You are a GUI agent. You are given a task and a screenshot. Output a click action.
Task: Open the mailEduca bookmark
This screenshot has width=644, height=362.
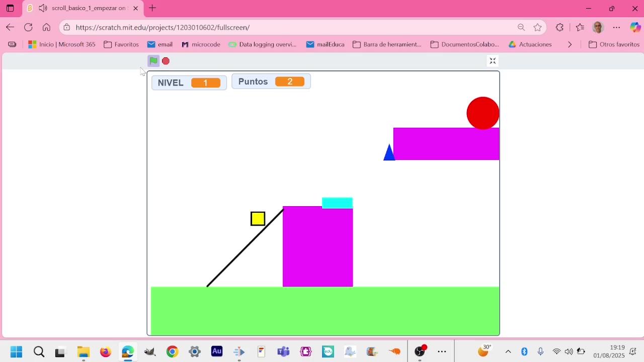325,44
